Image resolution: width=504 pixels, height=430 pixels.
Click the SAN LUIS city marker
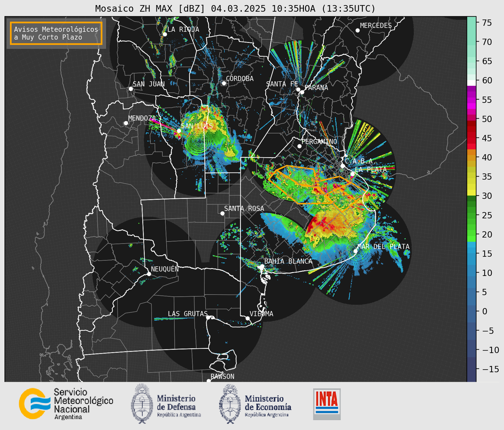pos(179,131)
